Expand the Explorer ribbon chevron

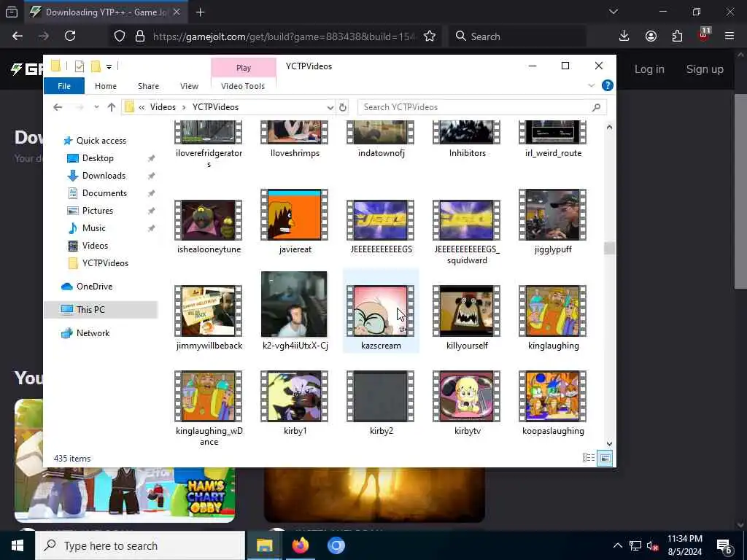pyautogui.click(x=591, y=86)
